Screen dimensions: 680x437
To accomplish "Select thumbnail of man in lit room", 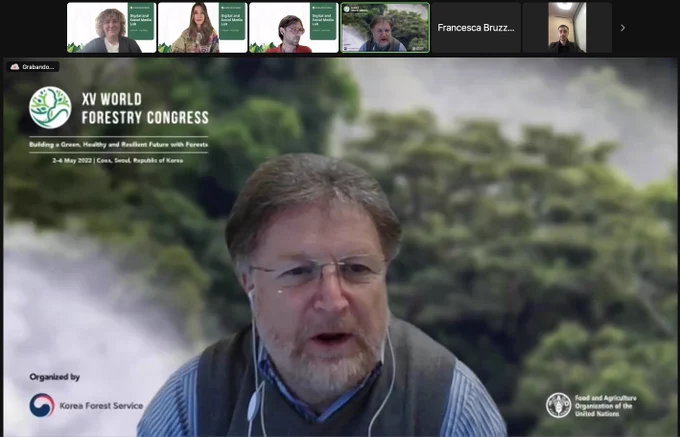I will pyautogui.click(x=567, y=28).
